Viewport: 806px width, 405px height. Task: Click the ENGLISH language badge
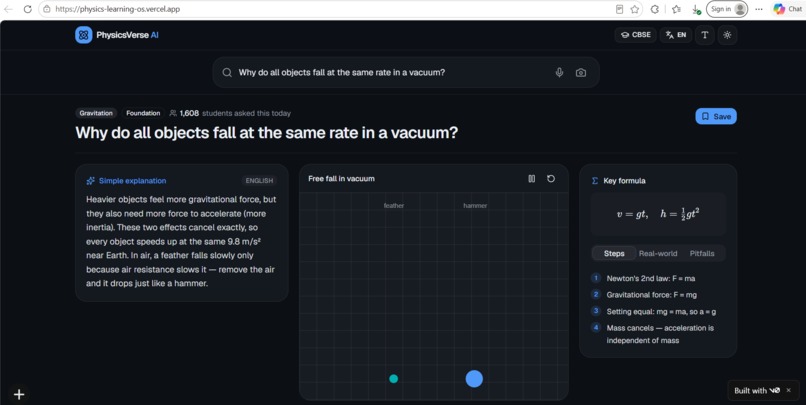point(259,181)
